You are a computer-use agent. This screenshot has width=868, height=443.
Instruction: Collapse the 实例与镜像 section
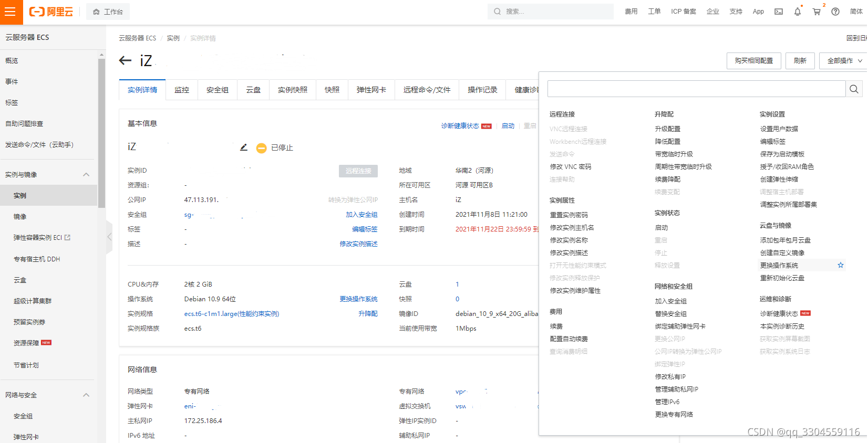(86, 174)
